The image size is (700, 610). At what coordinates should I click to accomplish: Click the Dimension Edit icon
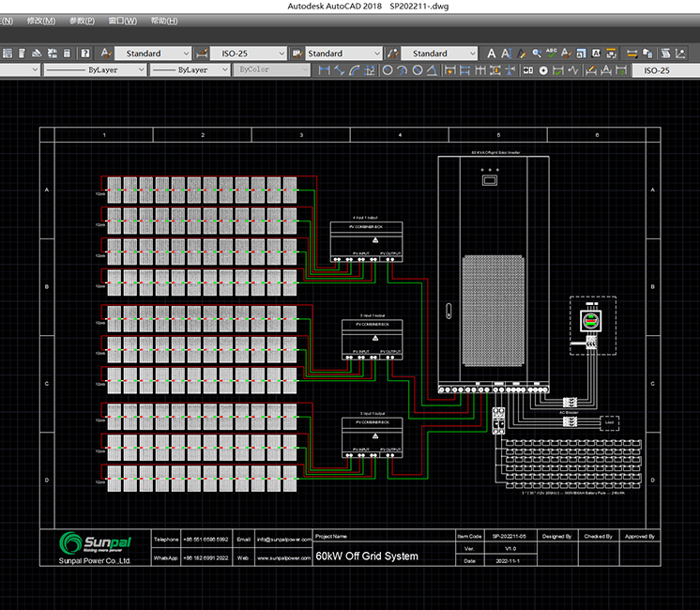[591, 70]
